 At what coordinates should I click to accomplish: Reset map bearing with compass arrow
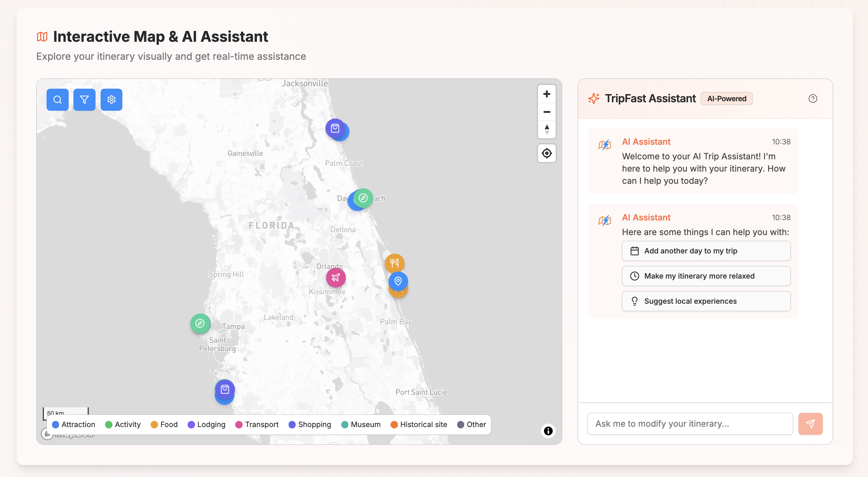546,129
